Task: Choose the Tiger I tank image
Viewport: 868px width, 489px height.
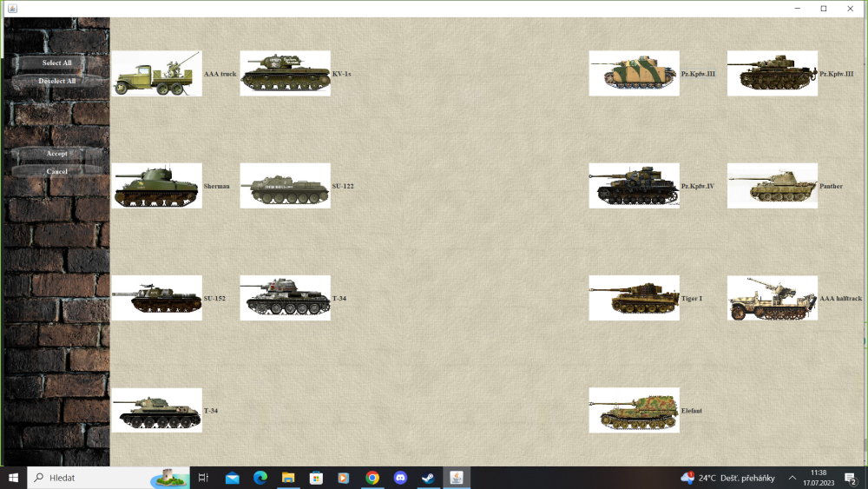Action: coord(634,298)
